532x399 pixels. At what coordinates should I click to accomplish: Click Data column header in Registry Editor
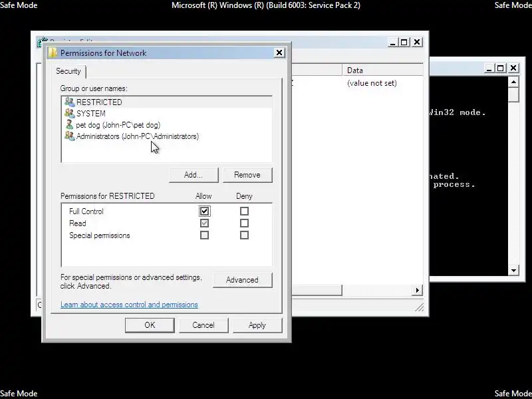coord(382,70)
